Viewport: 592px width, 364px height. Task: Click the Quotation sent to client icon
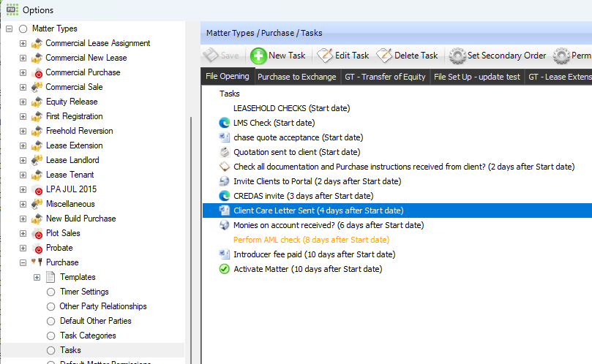click(x=224, y=152)
